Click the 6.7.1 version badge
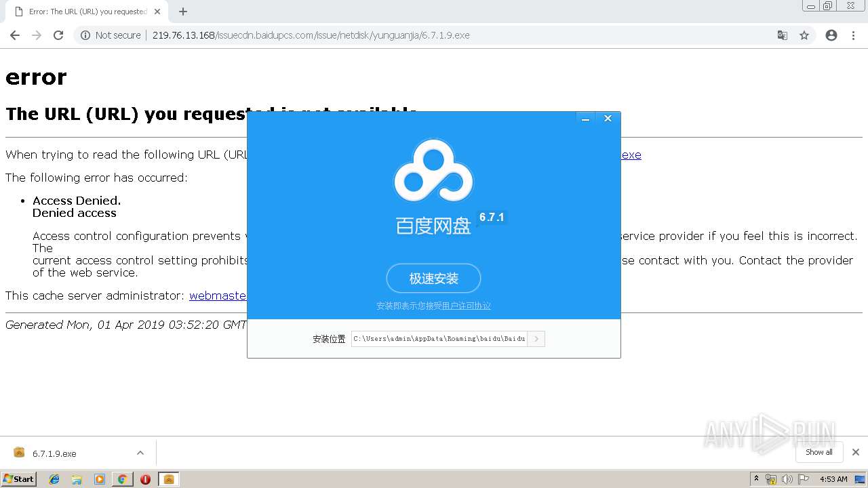The image size is (868, 488). coord(492,218)
